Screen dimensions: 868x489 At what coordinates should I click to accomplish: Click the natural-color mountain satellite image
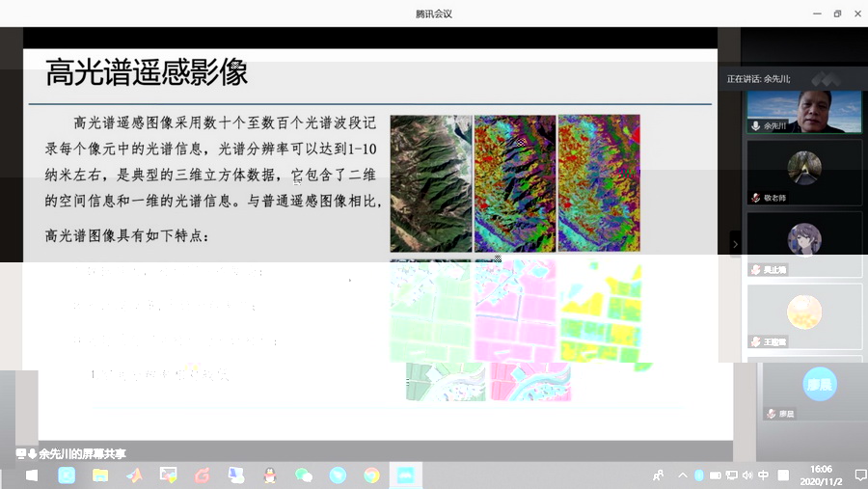coord(431,183)
